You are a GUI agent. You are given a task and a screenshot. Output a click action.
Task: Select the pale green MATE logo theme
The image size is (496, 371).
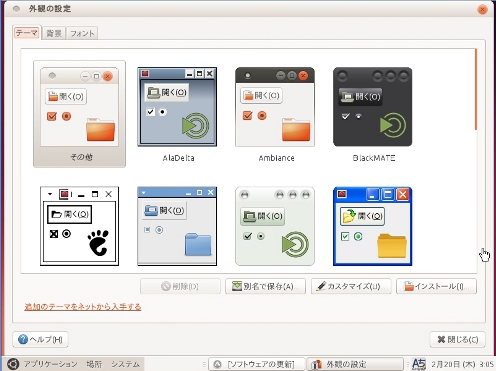pos(275,226)
